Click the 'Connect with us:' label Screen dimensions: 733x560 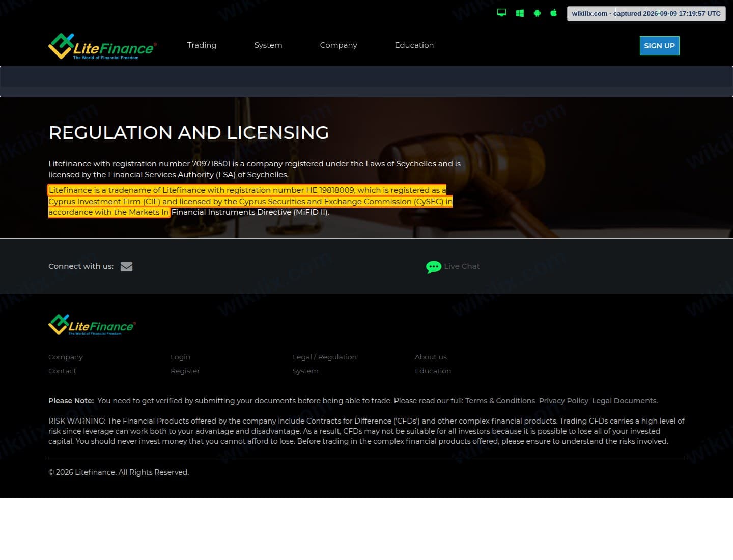click(x=81, y=266)
